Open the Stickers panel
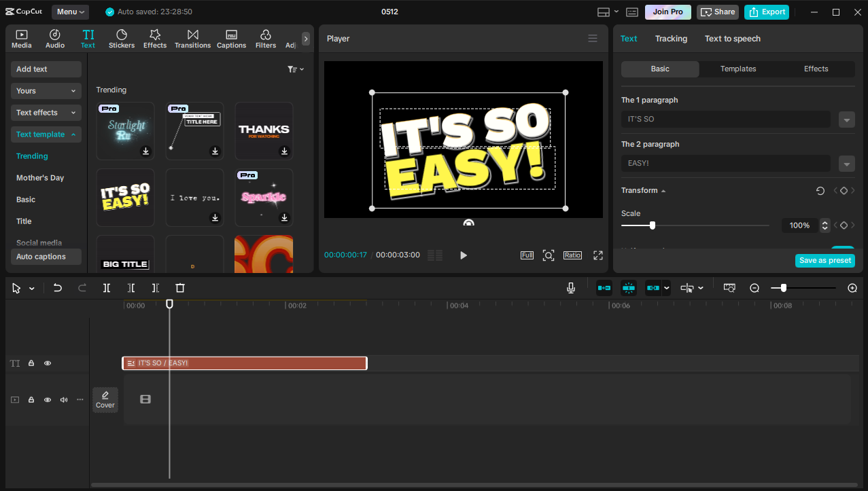Screen dimensions: 868x491 121,38
